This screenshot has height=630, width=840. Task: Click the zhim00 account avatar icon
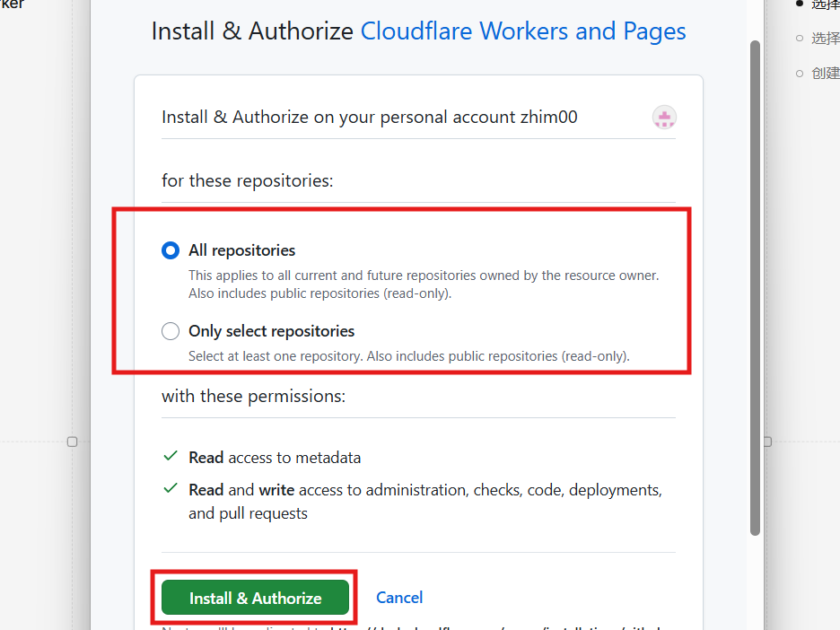[664, 118]
